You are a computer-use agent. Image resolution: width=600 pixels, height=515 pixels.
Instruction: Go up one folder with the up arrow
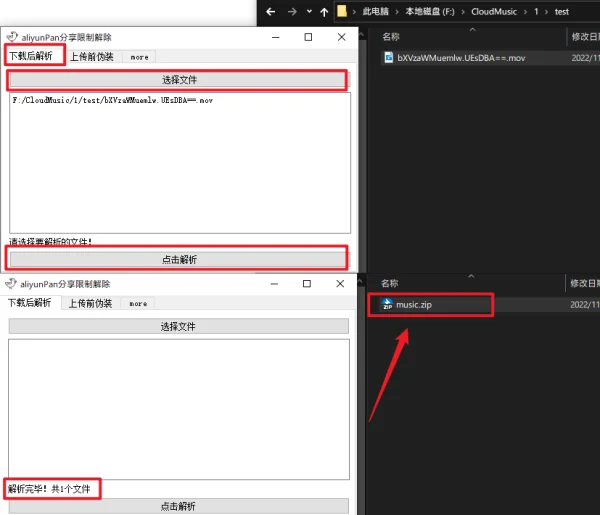coord(324,12)
